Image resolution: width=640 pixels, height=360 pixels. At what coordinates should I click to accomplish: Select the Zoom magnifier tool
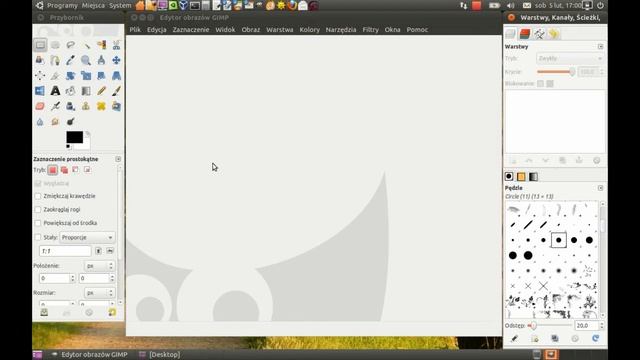[x=86, y=60]
